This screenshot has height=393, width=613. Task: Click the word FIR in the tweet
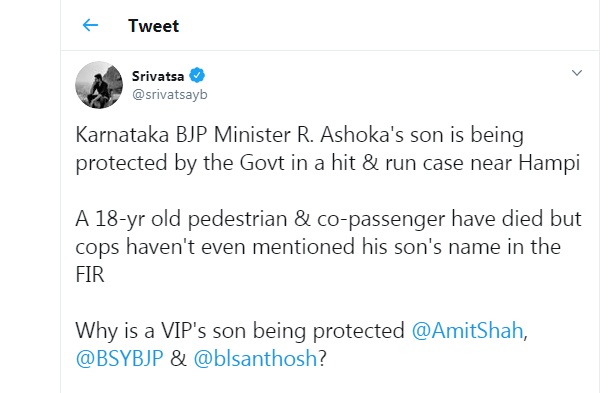pyautogui.click(x=90, y=275)
